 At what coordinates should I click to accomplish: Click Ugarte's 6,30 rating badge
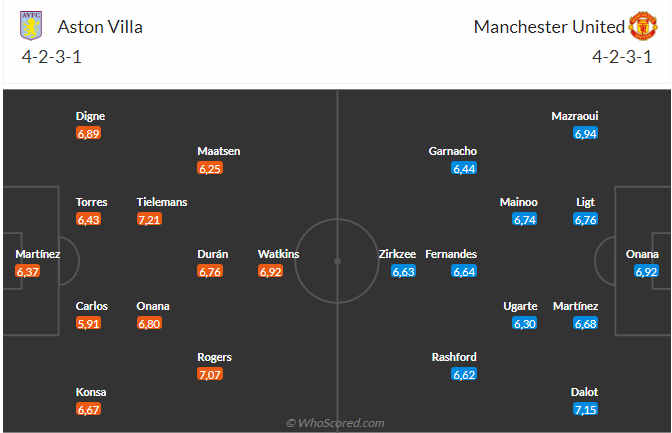(x=525, y=323)
